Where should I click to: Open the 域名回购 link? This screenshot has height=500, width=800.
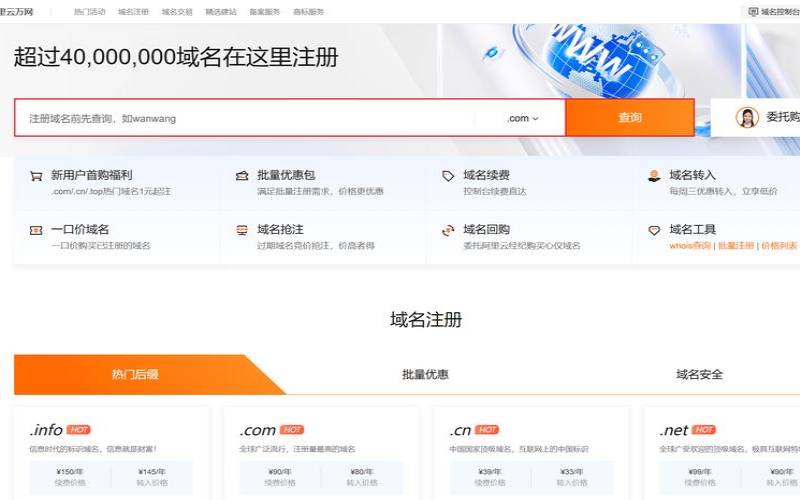point(487,230)
